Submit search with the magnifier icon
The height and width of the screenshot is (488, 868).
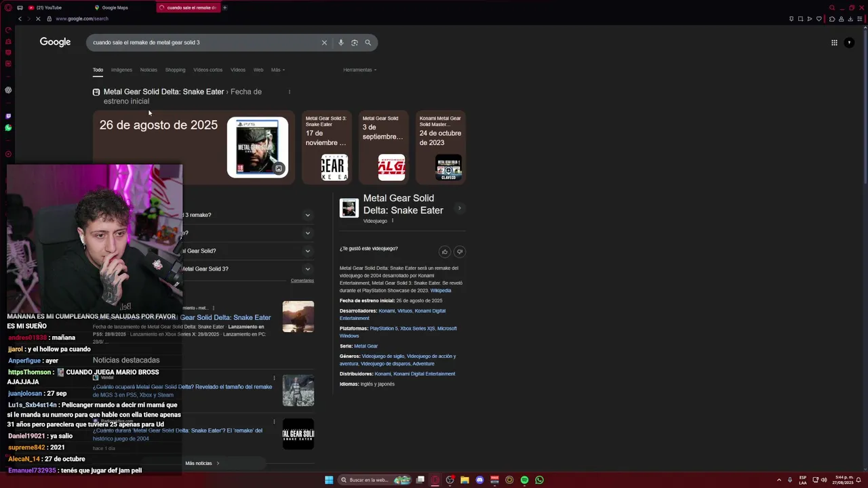pos(368,43)
